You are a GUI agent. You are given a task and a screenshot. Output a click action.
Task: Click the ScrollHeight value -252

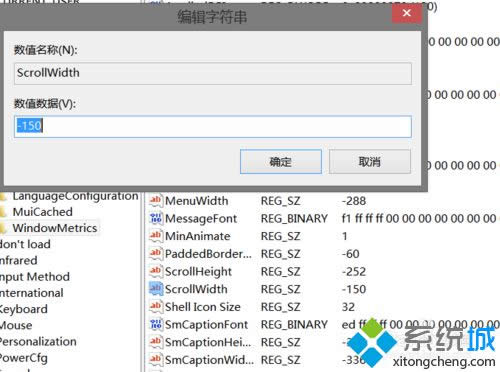[x=354, y=272]
